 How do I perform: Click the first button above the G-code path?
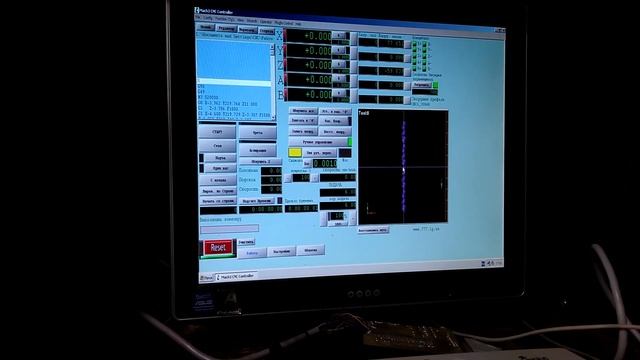206,27
